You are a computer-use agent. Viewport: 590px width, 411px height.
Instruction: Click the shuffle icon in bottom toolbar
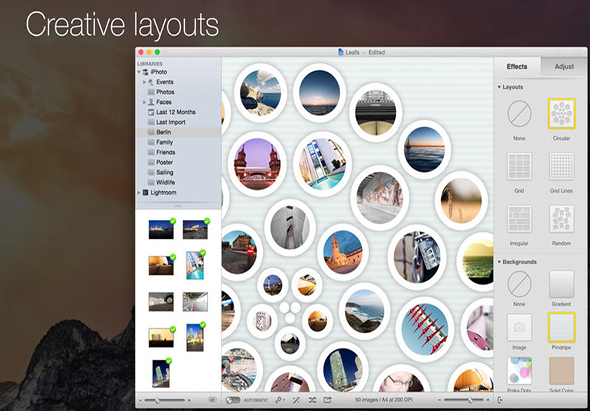coord(312,400)
